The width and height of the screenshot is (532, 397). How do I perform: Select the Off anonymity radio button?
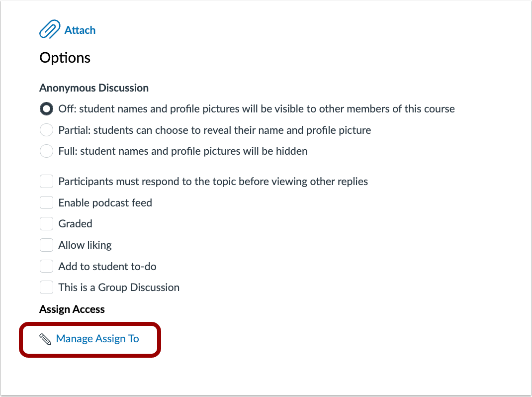tap(46, 108)
